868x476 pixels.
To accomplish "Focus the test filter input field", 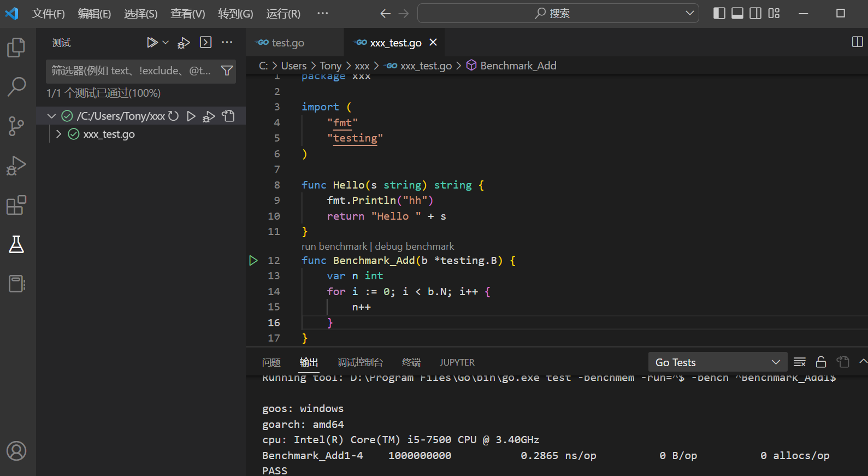I will tap(131, 70).
